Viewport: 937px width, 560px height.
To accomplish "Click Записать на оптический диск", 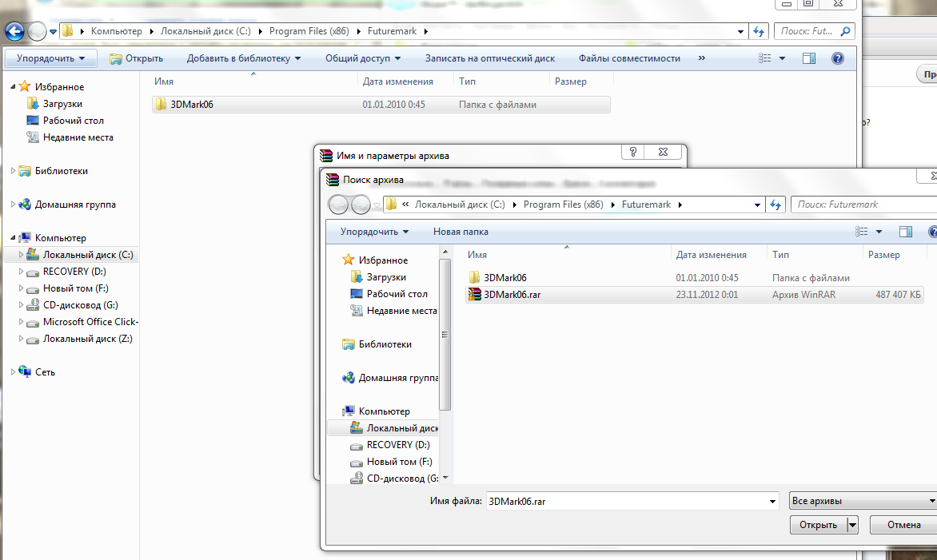I will click(x=490, y=58).
